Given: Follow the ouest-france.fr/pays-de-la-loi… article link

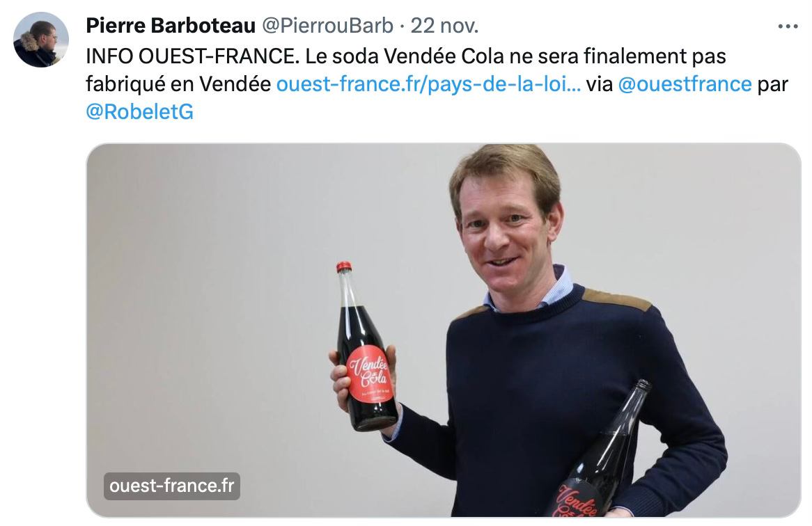Looking at the screenshot, I should (429, 83).
